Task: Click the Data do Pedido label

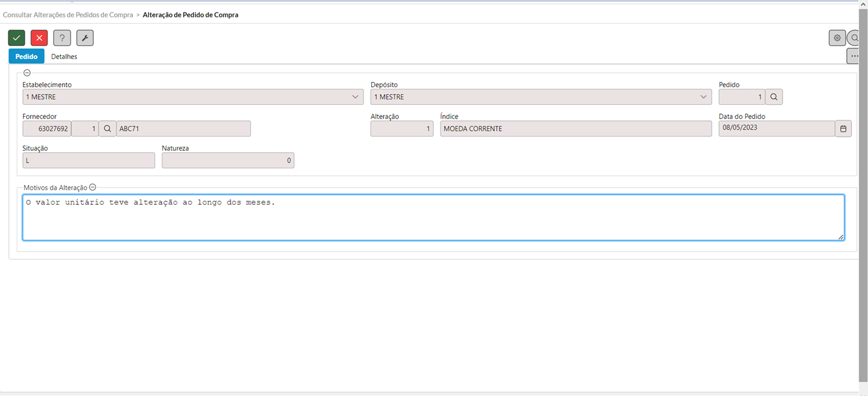Action: [742, 116]
